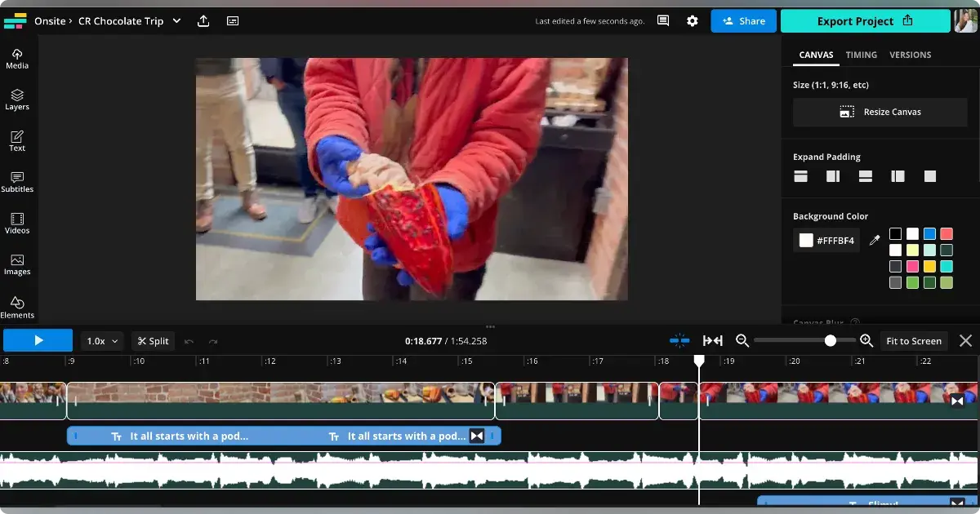980x514 pixels.
Task: Switch to the VERSIONS tab
Action: (x=910, y=55)
